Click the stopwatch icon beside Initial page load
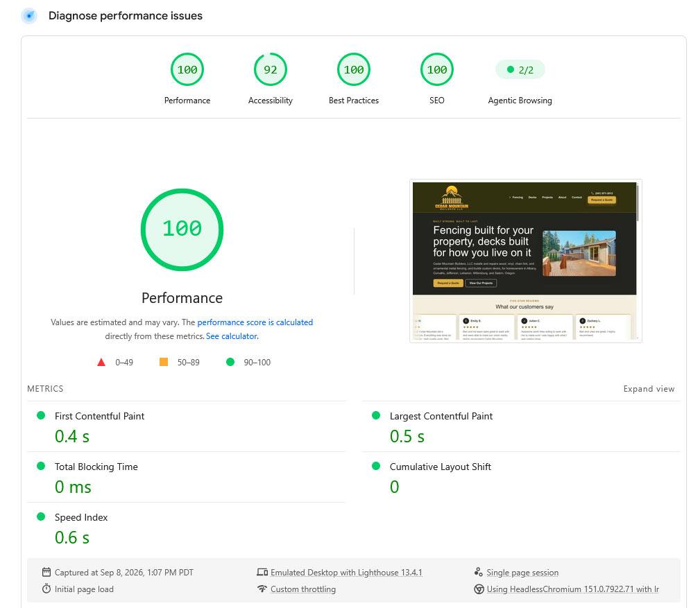Viewport: 700px width, 608px height. pyautogui.click(x=46, y=589)
